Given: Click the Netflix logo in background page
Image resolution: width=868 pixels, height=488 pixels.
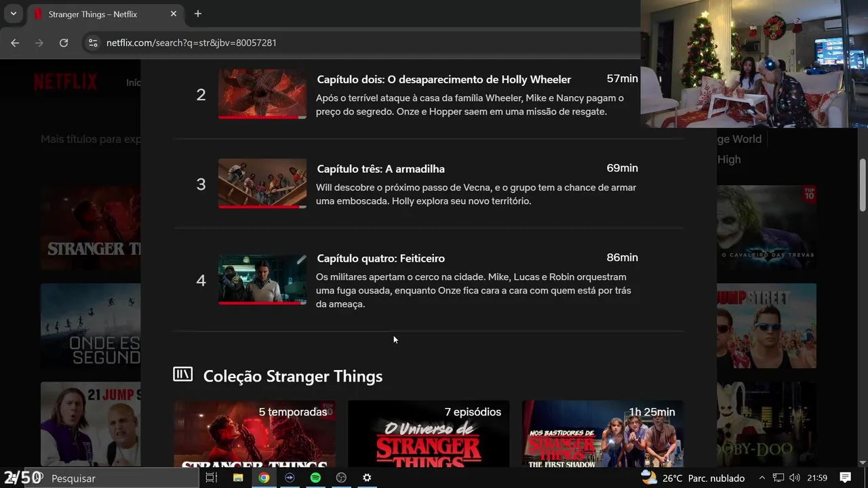Looking at the screenshot, I should click(66, 83).
